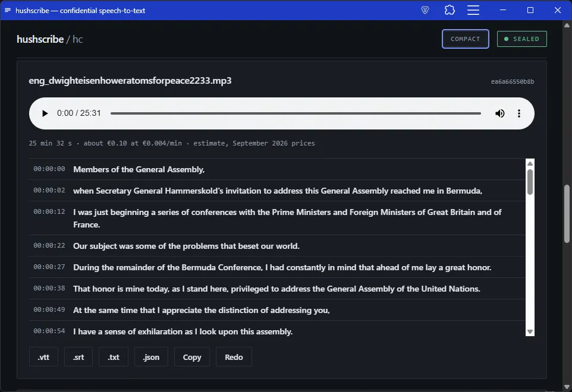Jump to timestamp 00:00:02
572x392 pixels.
coord(49,191)
